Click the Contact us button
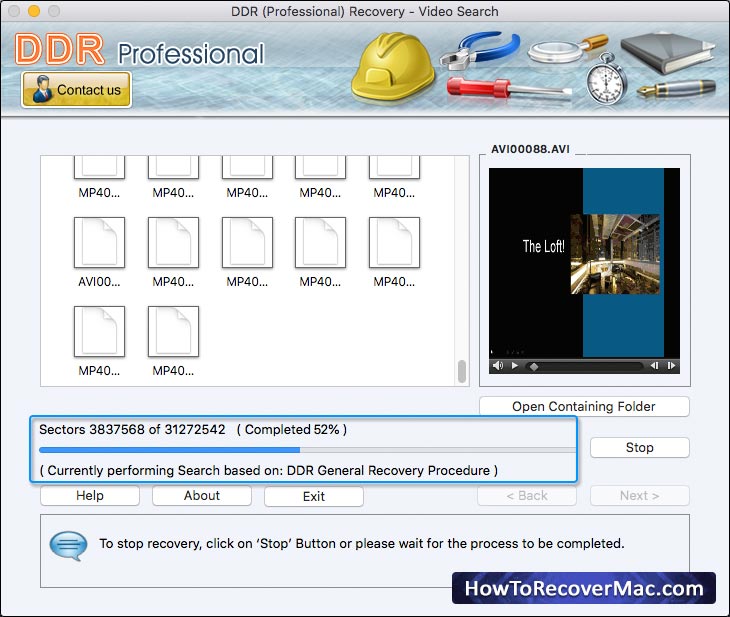The width and height of the screenshot is (730, 617). click(76, 89)
